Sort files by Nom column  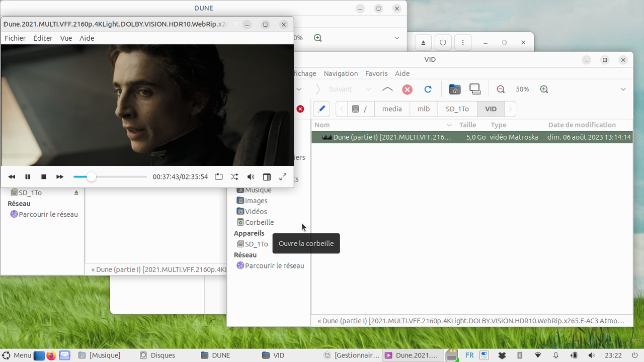pyautogui.click(x=383, y=125)
